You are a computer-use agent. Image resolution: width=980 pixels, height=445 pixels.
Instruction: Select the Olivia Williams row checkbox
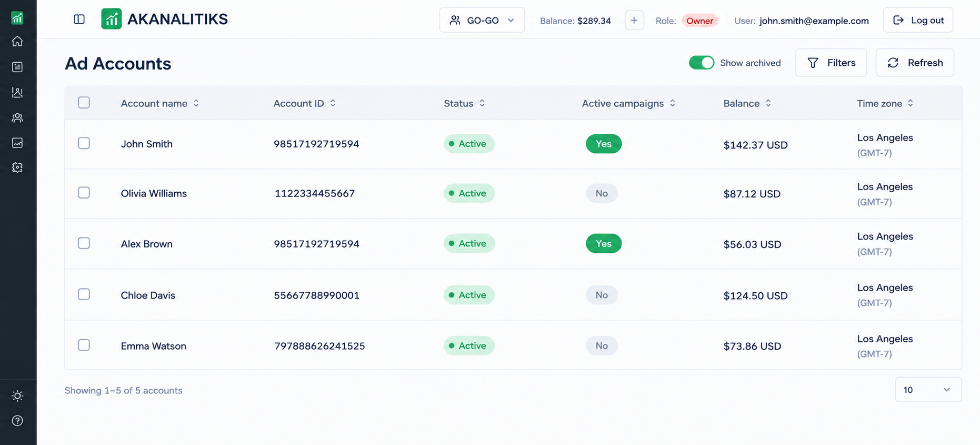pos(84,193)
